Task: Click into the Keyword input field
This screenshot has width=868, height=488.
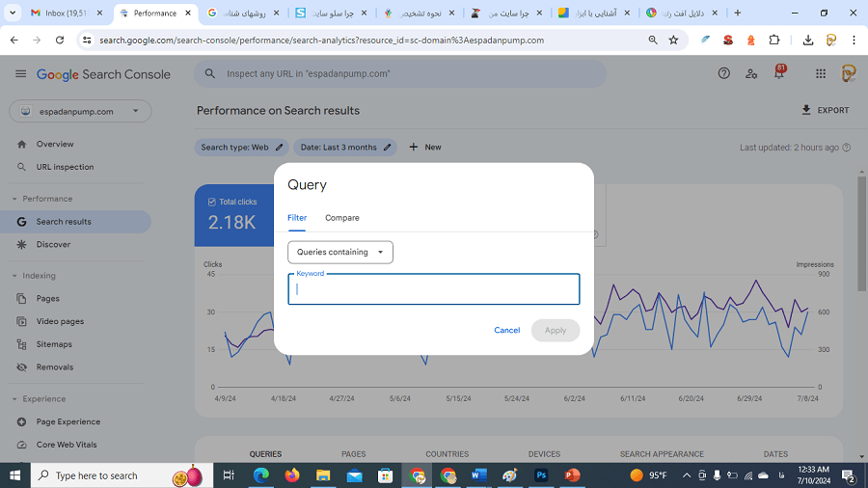Action: (x=434, y=289)
